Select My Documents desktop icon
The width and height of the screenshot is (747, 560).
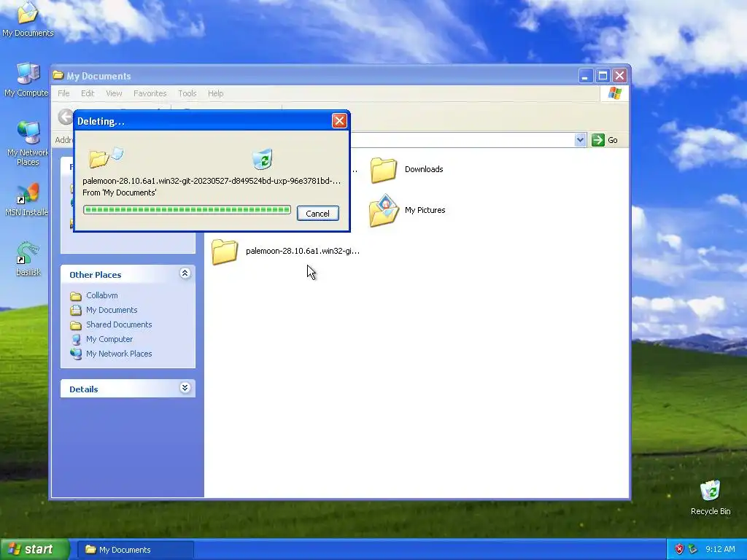coord(28,19)
